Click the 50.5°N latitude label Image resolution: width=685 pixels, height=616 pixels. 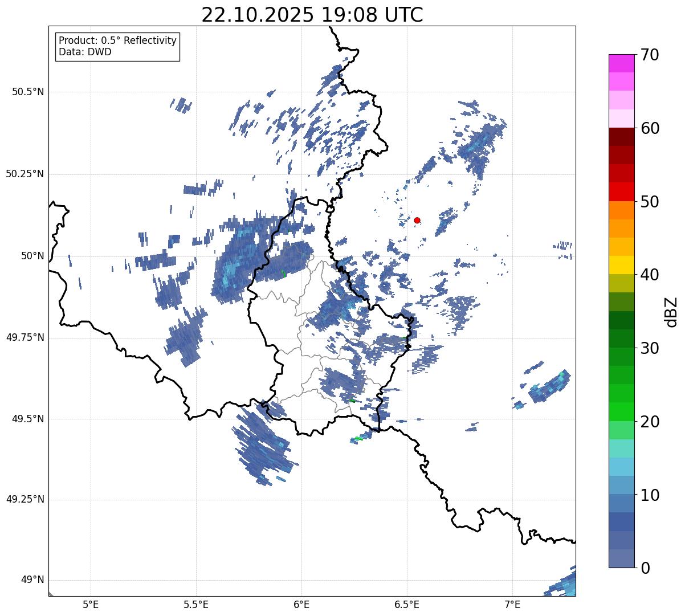tap(28, 92)
